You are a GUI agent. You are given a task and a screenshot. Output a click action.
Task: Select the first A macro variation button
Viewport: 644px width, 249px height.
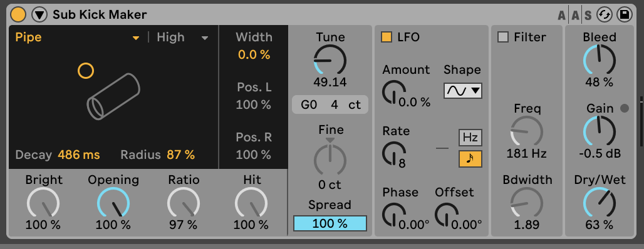(x=561, y=16)
